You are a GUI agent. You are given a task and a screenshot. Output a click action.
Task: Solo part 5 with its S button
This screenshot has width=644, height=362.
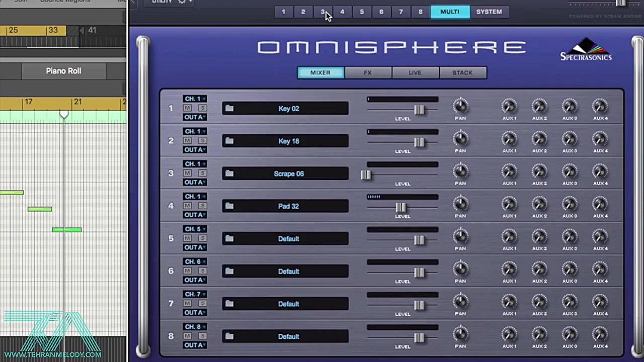click(202, 238)
